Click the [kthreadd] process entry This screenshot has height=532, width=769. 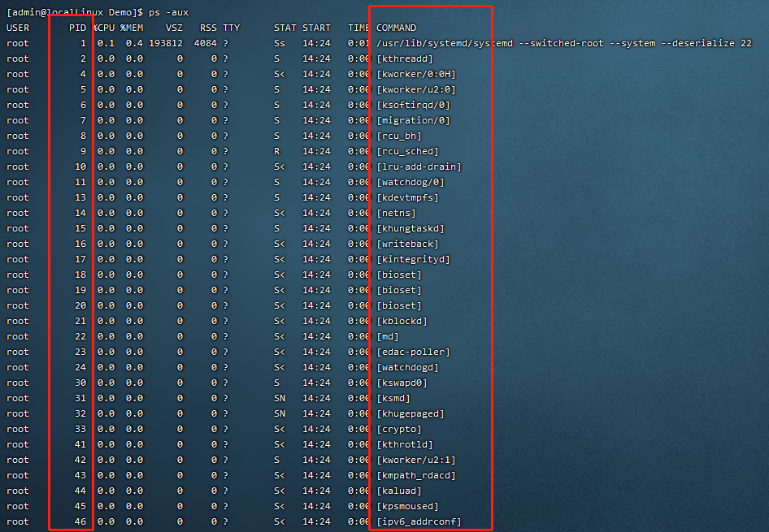coord(403,58)
